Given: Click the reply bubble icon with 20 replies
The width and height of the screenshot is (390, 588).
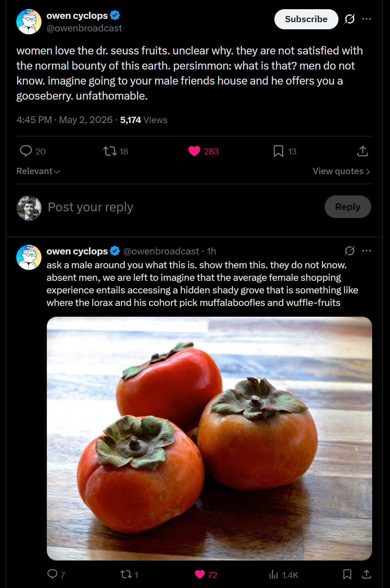Looking at the screenshot, I should [26, 151].
